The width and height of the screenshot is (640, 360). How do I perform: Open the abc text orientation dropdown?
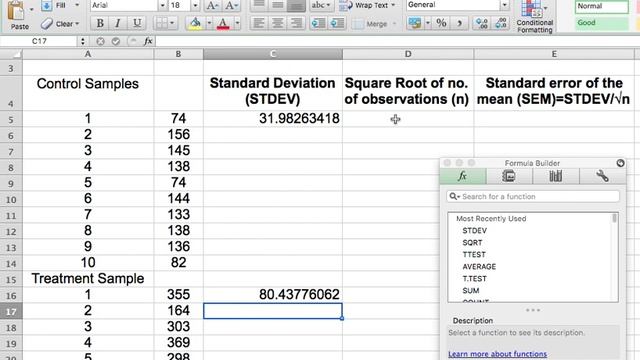coord(321,5)
